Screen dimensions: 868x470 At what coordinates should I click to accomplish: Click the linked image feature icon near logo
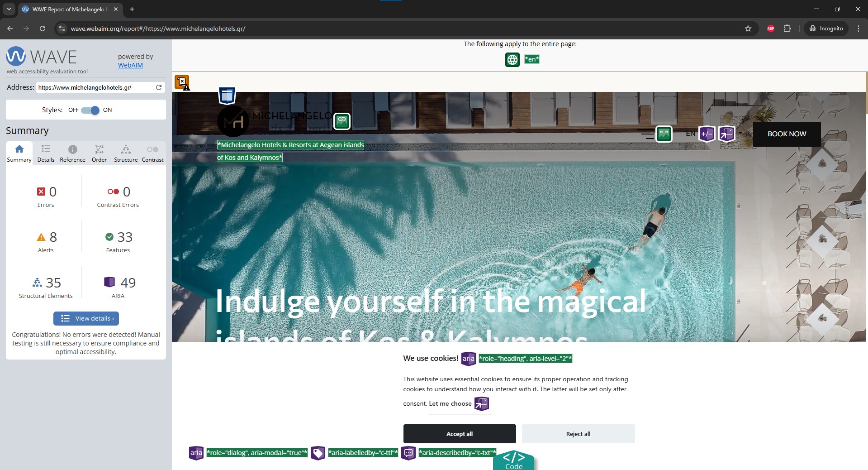click(x=342, y=121)
